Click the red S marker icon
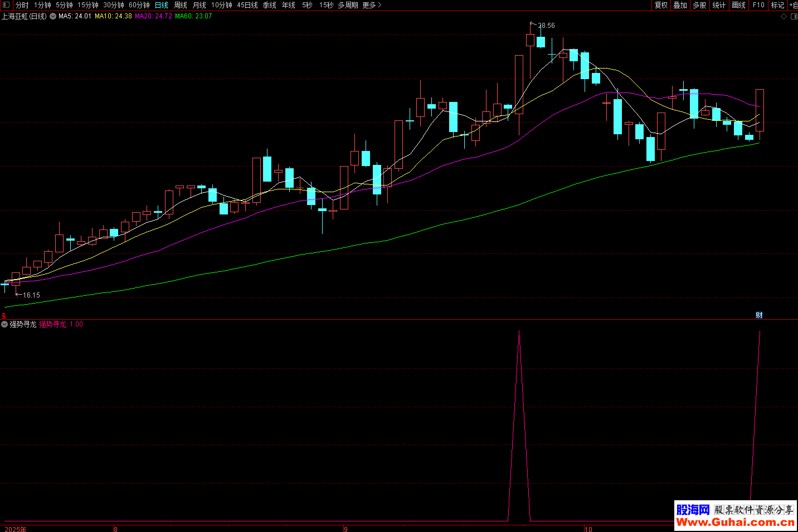Screen dimensions: 798x532 [x=4, y=315]
